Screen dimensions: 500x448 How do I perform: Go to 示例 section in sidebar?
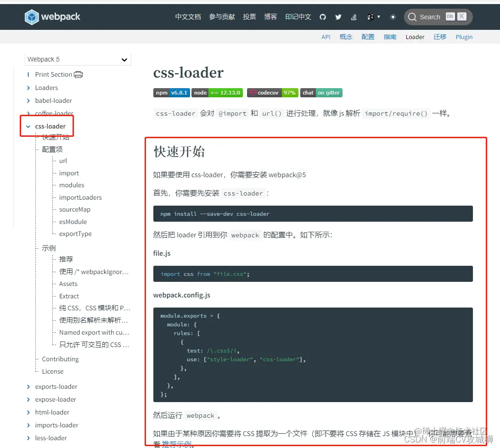coord(49,248)
